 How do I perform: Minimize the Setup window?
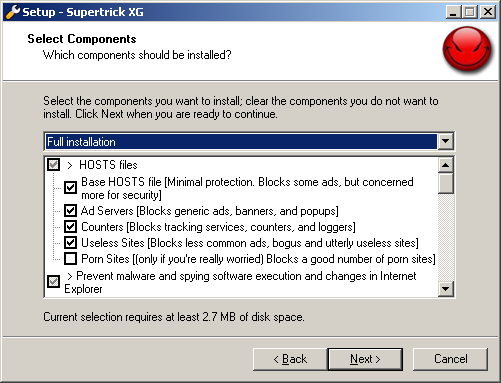pos(453,12)
